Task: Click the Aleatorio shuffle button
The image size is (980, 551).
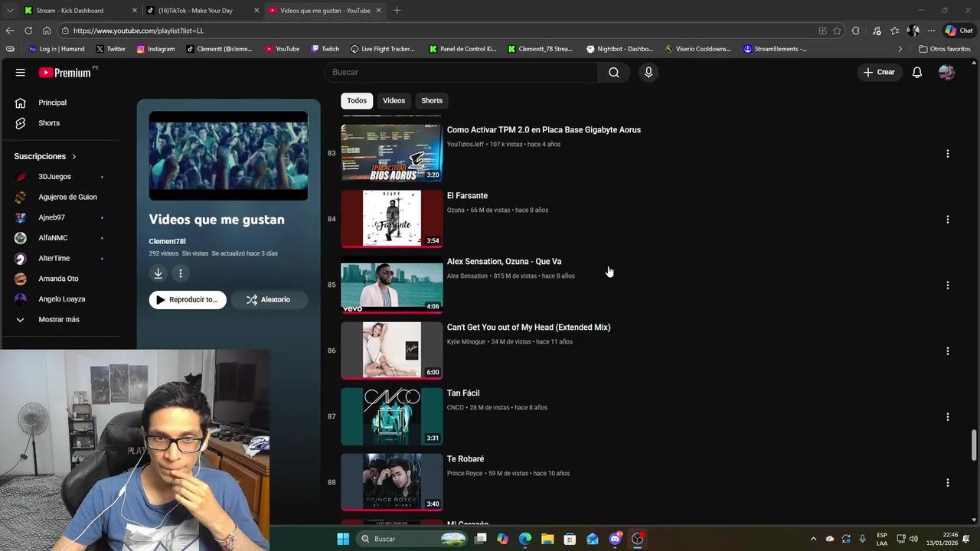Action: click(x=269, y=300)
